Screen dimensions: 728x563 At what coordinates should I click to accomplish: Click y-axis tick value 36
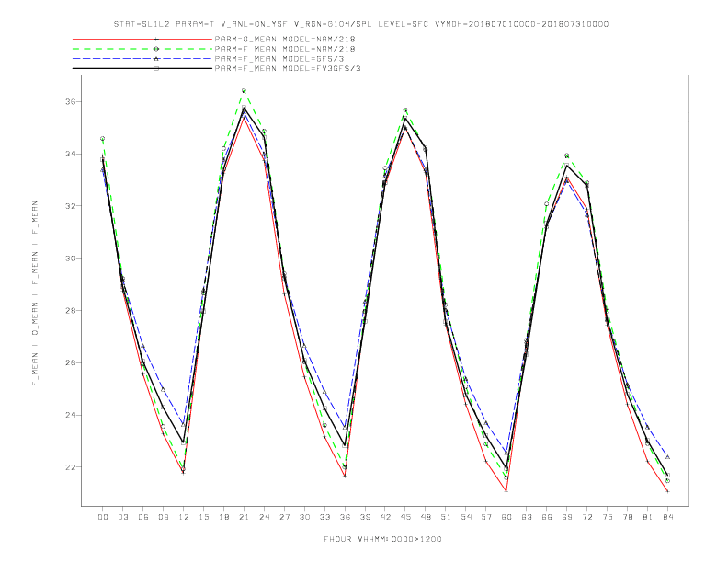[70, 101]
